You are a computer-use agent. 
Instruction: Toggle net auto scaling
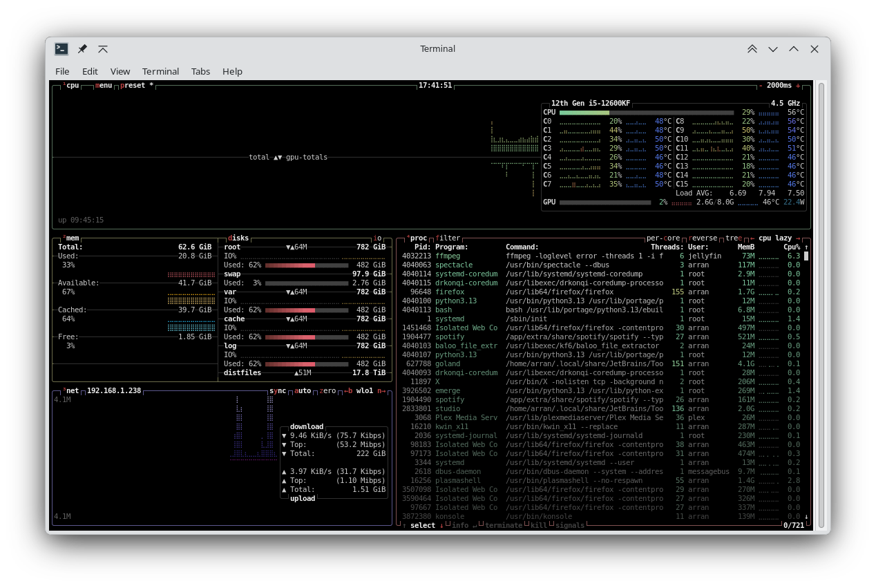point(303,390)
